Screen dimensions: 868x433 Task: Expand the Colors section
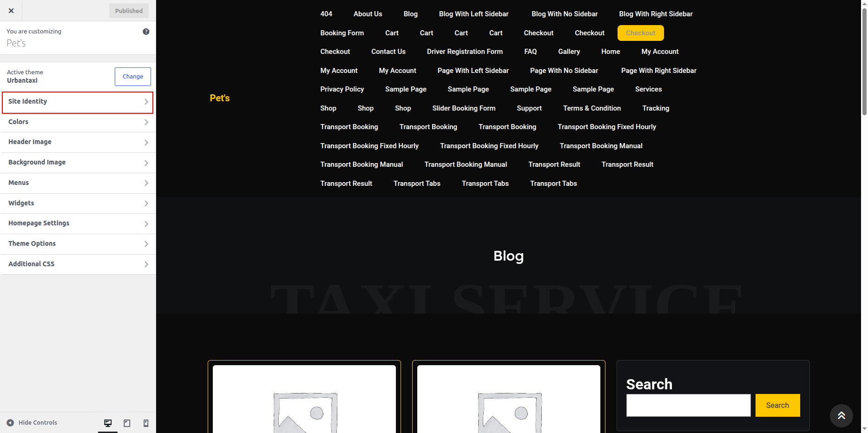[x=78, y=122]
